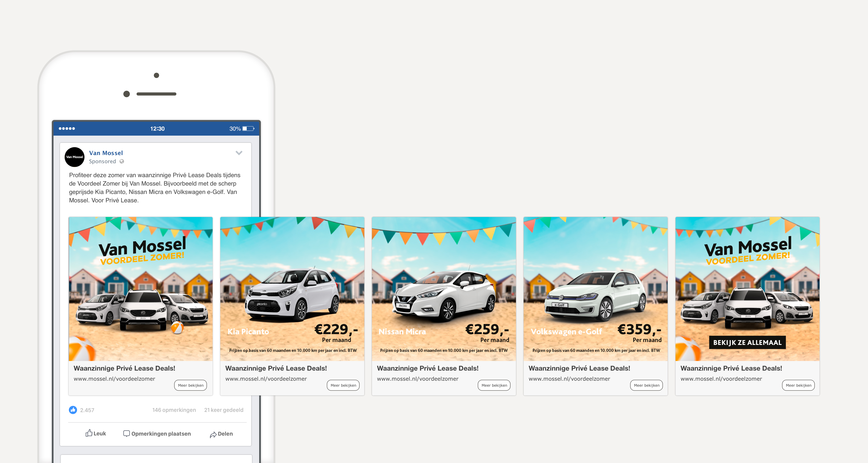Click Meer bekijken on the first card
The height and width of the screenshot is (463, 868).
point(191,385)
